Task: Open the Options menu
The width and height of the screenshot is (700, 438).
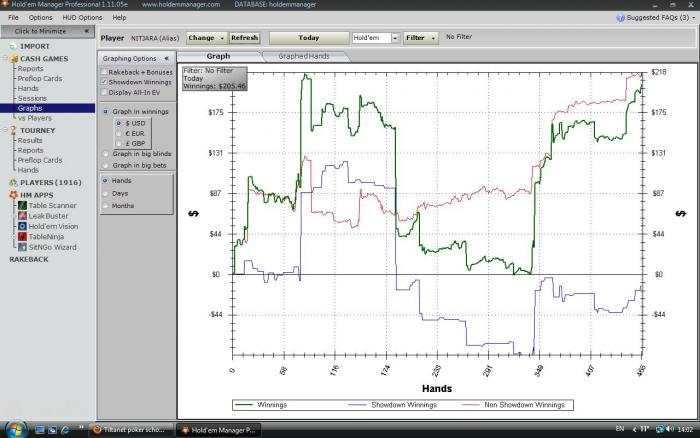Action: (x=40, y=17)
